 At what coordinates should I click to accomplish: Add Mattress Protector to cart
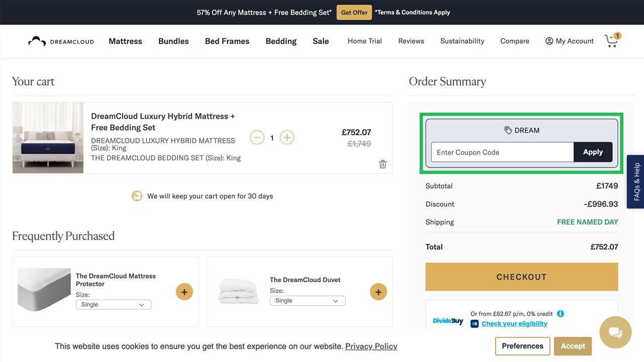click(x=184, y=292)
